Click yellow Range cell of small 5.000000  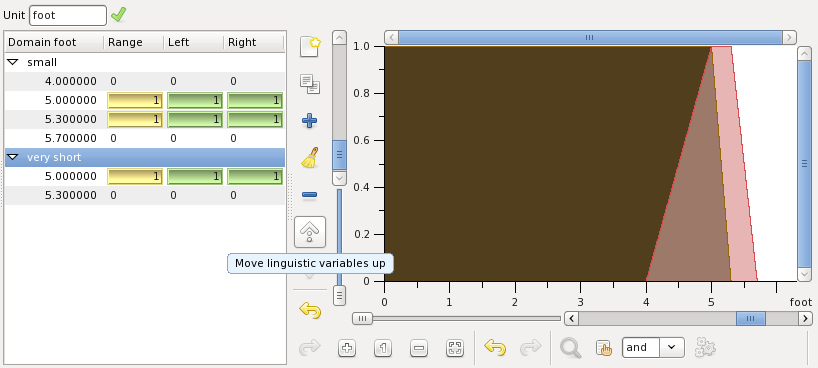coord(135,100)
